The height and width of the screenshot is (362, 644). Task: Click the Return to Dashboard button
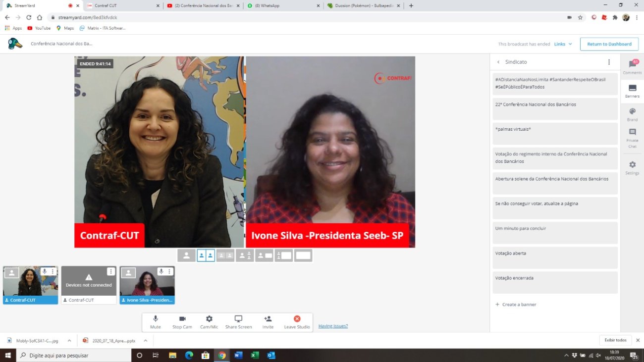(609, 44)
